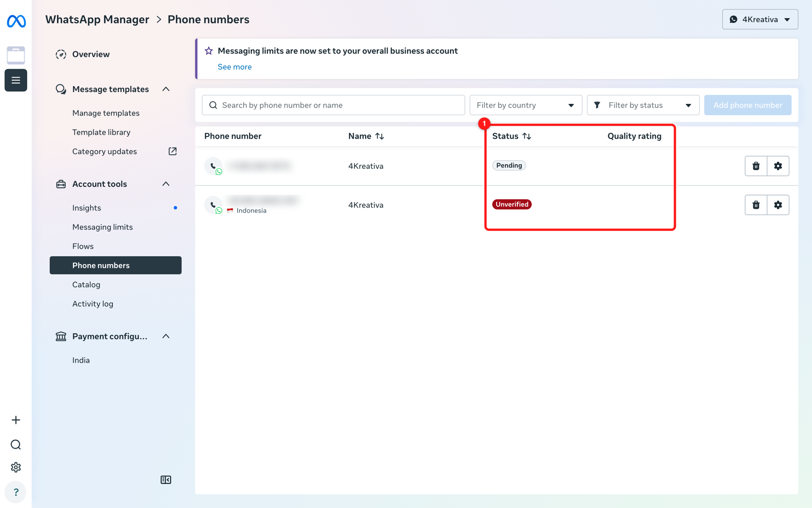The height and width of the screenshot is (508, 812).
Task: Delete the Unverified Indonesia phone number
Action: (756, 205)
